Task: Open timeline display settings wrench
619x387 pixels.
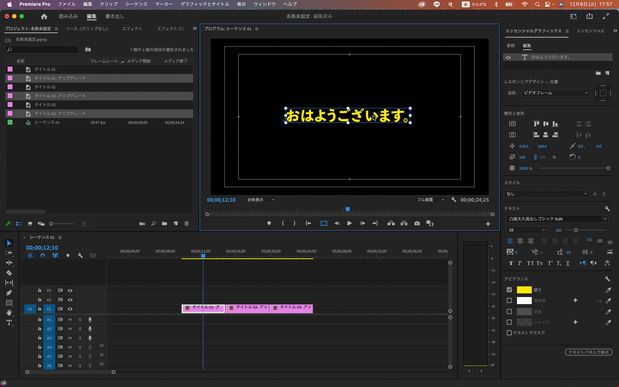Action: tap(80, 255)
